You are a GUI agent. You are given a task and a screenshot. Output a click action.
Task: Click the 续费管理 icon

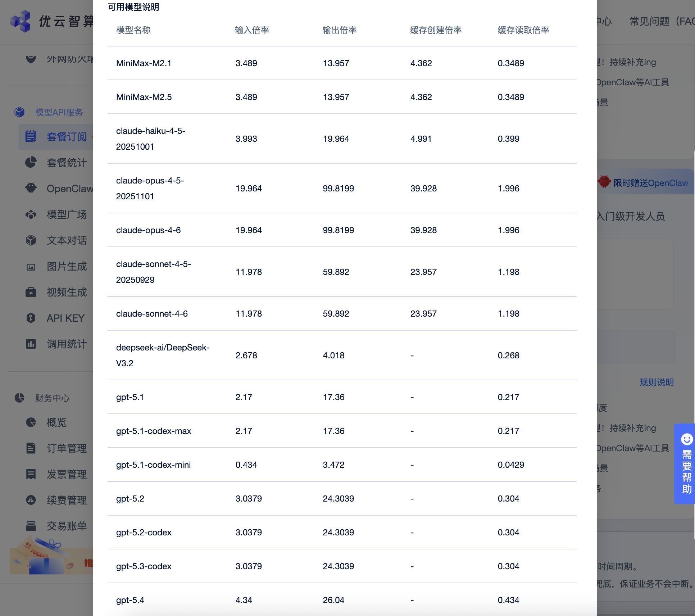pyautogui.click(x=31, y=500)
